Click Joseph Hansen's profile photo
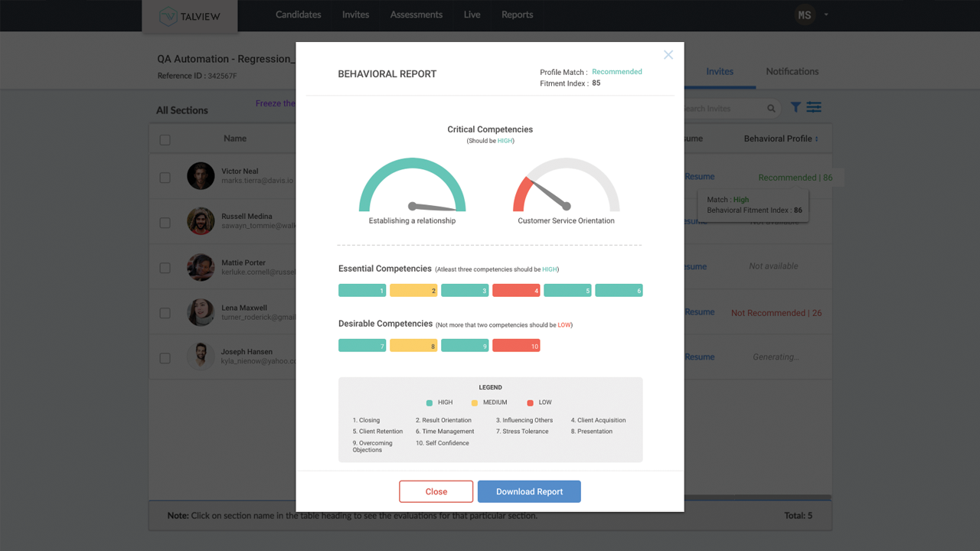This screenshot has height=551, width=980. [x=201, y=357]
